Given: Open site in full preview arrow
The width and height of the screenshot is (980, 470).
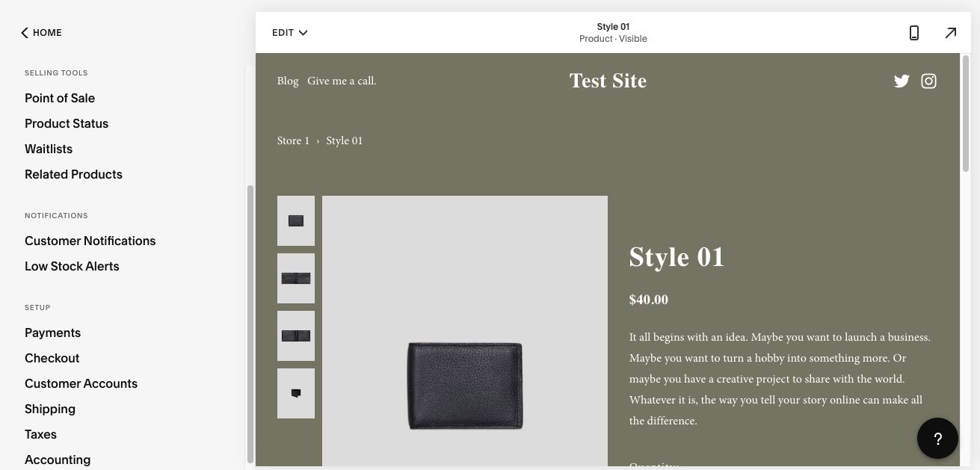Looking at the screenshot, I should (x=950, y=33).
